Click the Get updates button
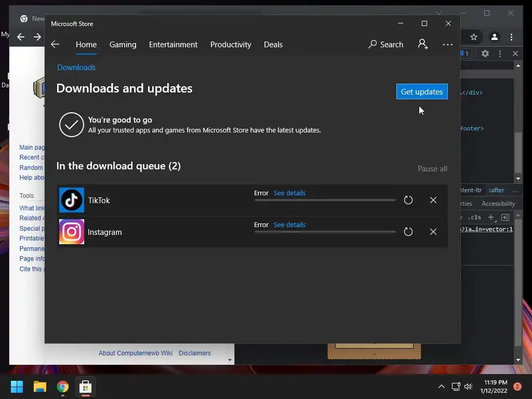The width and height of the screenshot is (532, 399). [422, 91]
